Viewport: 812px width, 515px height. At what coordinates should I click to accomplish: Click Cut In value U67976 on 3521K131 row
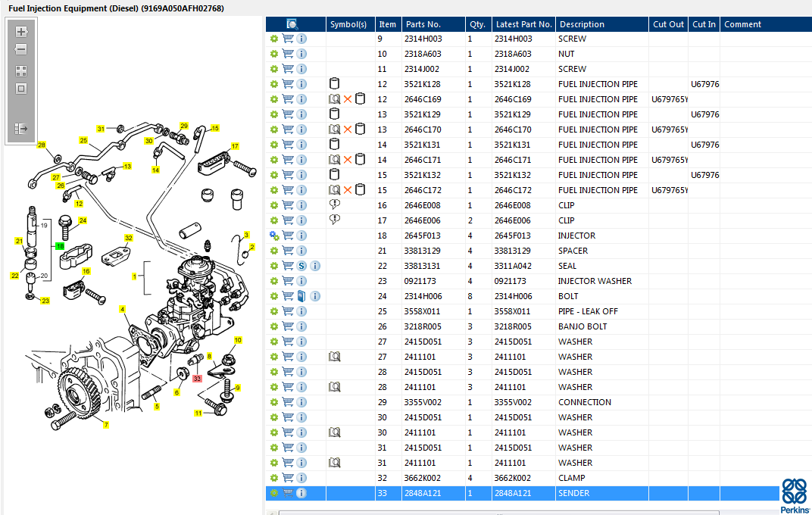pyautogui.click(x=704, y=145)
